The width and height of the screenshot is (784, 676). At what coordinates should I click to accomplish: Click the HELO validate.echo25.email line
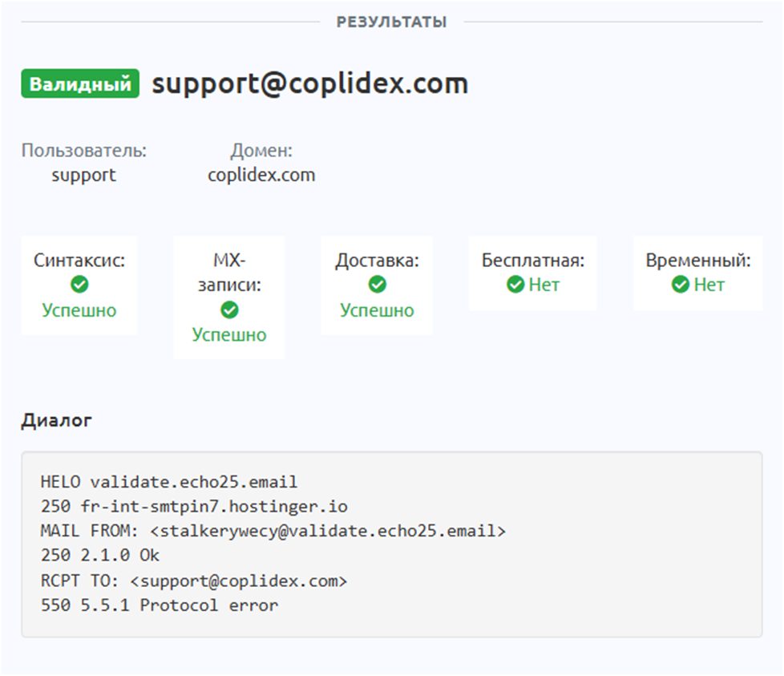(169, 482)
